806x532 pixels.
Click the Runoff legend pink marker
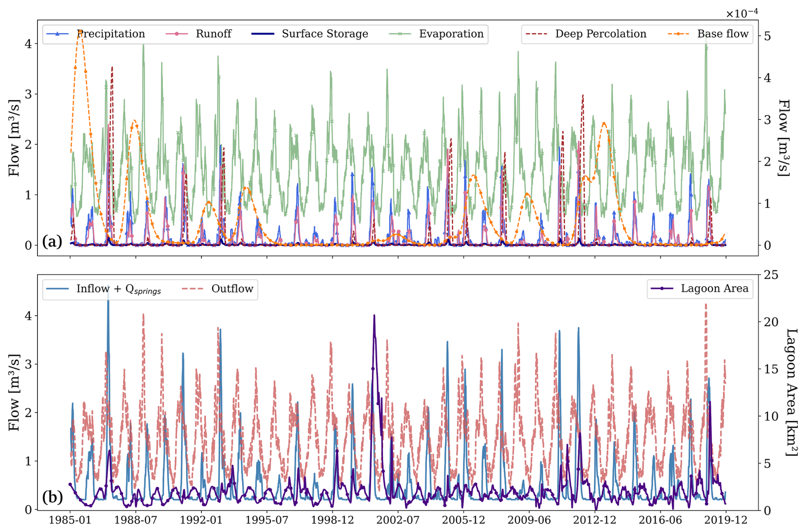click(x=177, y=34)
